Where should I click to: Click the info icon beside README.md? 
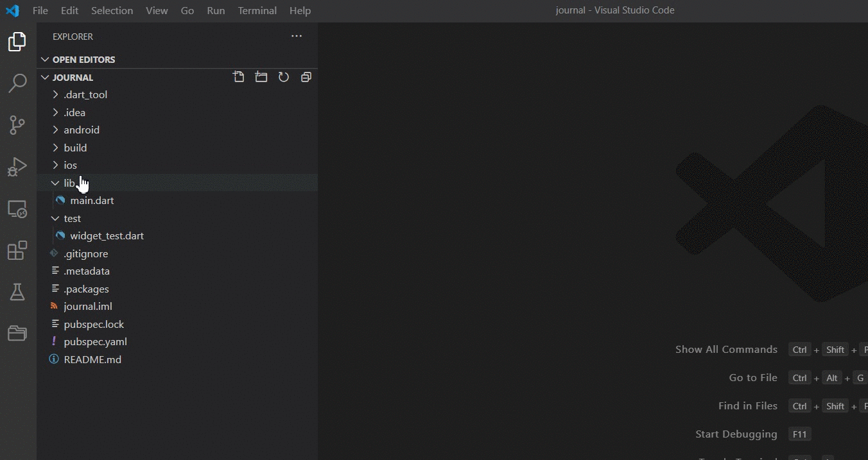[x=54, y=359]
